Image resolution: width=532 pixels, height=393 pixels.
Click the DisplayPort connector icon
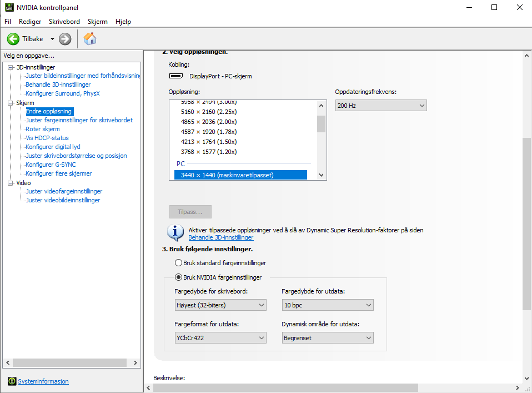point(175,76)
